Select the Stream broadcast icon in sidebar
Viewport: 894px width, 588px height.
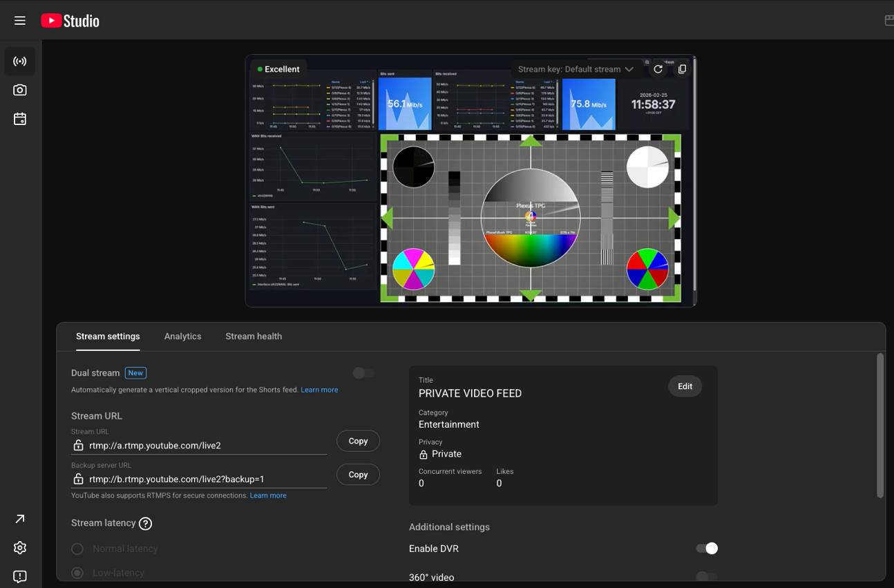(x=20, y=61)
